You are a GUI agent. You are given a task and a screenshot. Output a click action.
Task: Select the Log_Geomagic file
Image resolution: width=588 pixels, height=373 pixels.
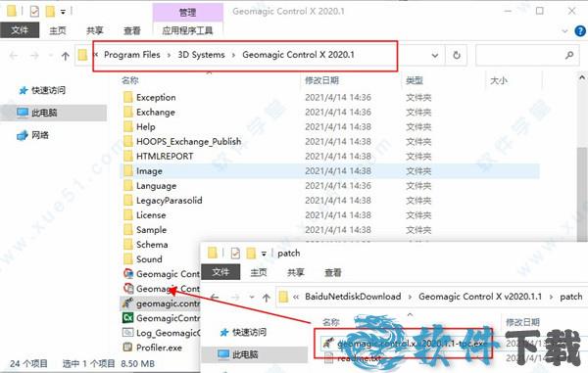pyautogui.click(x=162, y=333)
